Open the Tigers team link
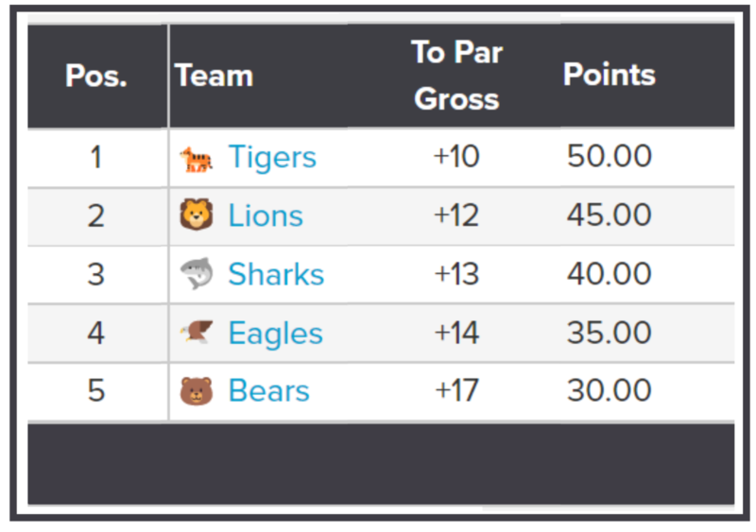Screen dimensions: 756x532 (272, 158)
